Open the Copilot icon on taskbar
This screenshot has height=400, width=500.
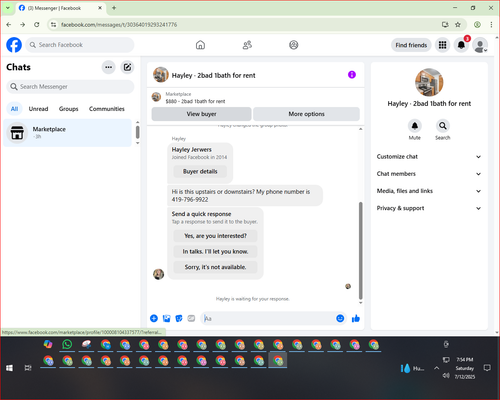tap(48, 344)
